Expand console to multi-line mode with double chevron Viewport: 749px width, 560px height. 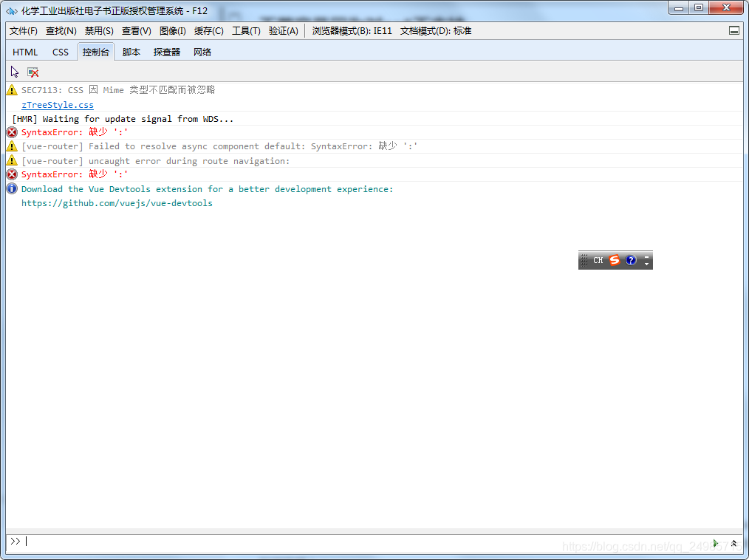pyautogui.click(x=733, y=543)
